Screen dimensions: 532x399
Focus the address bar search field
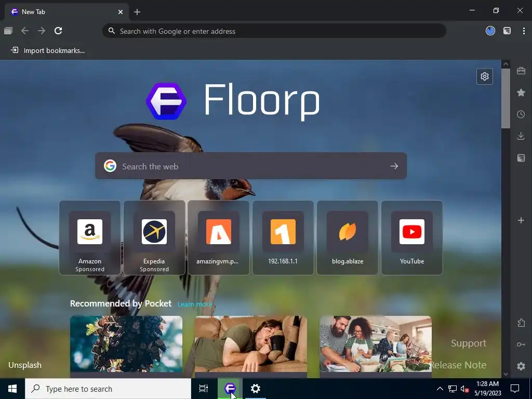(x=274, y=31)
